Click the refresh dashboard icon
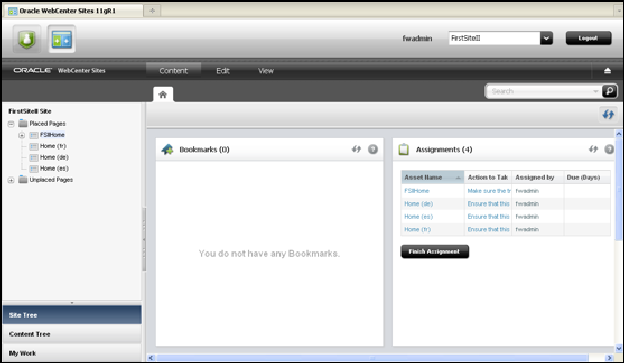624x363 pixels. (x=608, y=115)
